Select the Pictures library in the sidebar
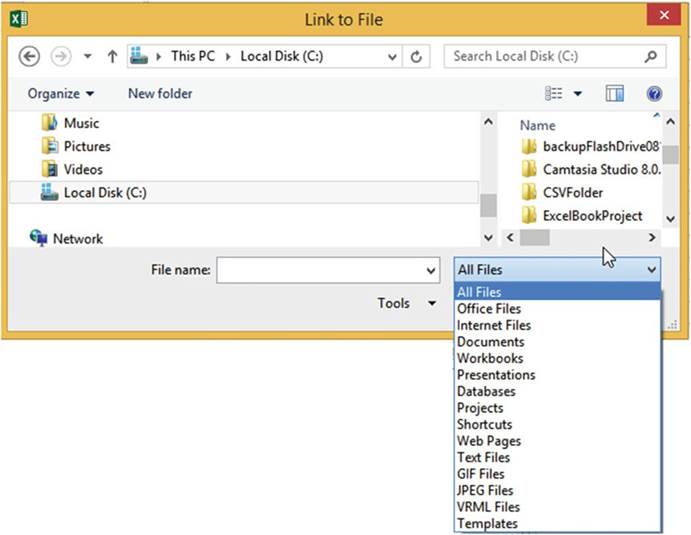 [x=86, y=146]
